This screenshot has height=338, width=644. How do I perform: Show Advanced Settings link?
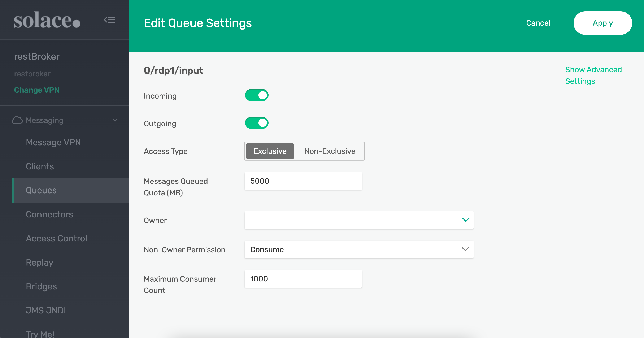coord(593,75)
